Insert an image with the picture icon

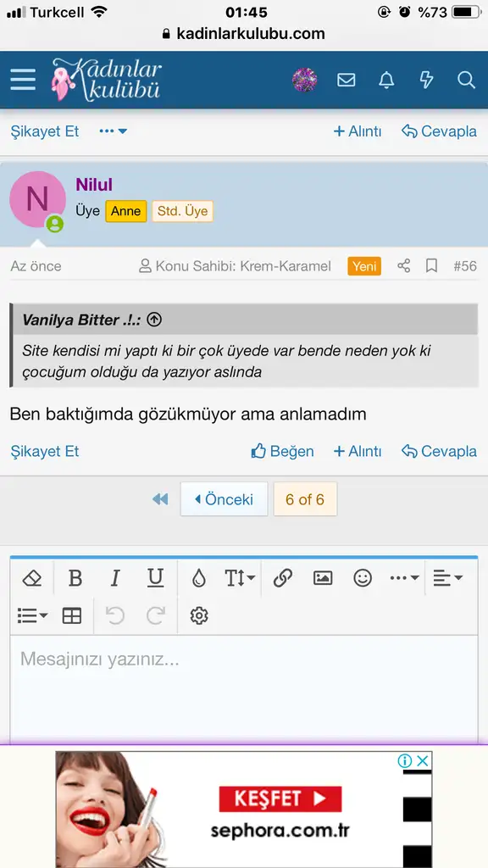coord(323,578)
